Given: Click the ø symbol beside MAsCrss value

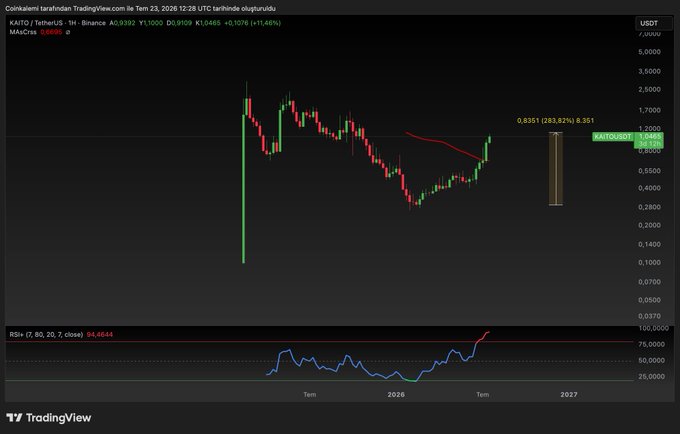Looking at the screenshot, I should (68, 32).
